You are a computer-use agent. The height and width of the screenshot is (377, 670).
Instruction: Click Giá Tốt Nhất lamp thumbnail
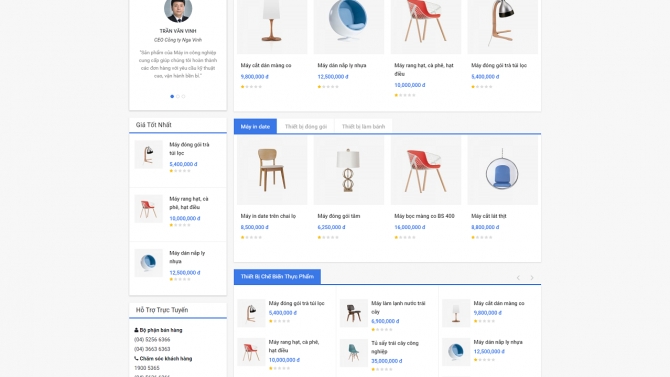point(148,154)
